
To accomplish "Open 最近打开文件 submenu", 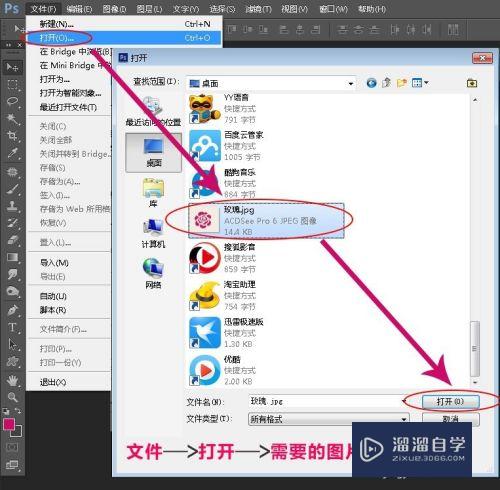I will [x=68, y=107].
